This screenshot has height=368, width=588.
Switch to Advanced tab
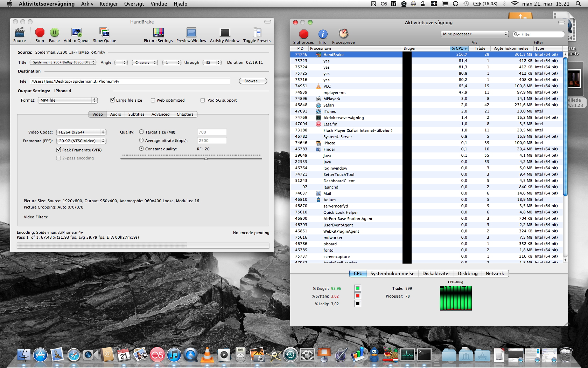[160, 114]
